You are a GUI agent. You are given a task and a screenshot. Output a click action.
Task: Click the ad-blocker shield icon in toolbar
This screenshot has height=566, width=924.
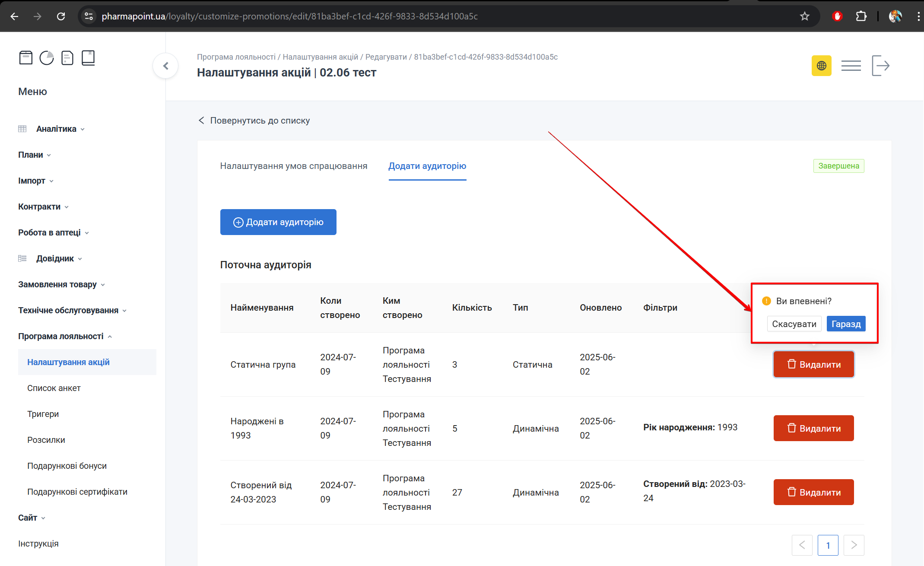(837, 16)
